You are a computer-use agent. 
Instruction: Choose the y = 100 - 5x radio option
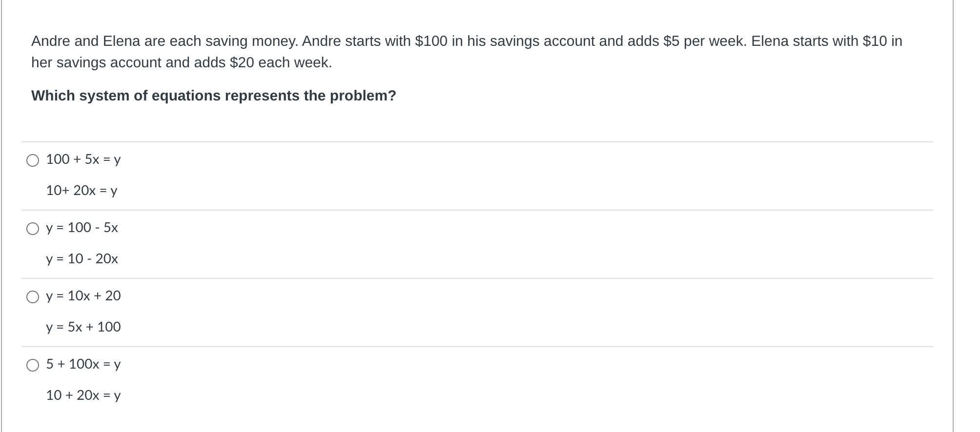click(33, 229)
